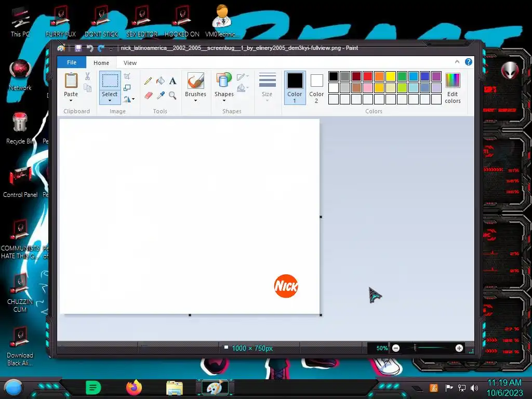Screen dimensions: 532x399
Task: Click the taskbar clock showing 11:19 AM
Action: [504, 383]
